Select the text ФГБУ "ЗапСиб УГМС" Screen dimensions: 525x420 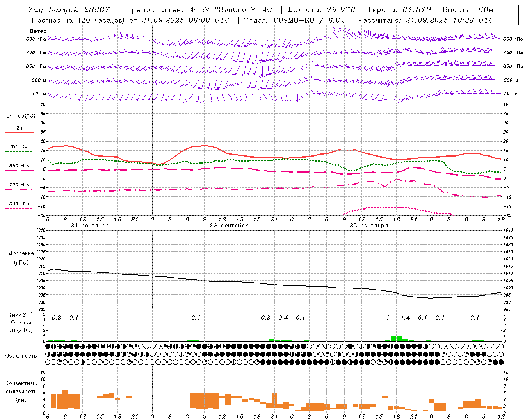tap(233, 10)
